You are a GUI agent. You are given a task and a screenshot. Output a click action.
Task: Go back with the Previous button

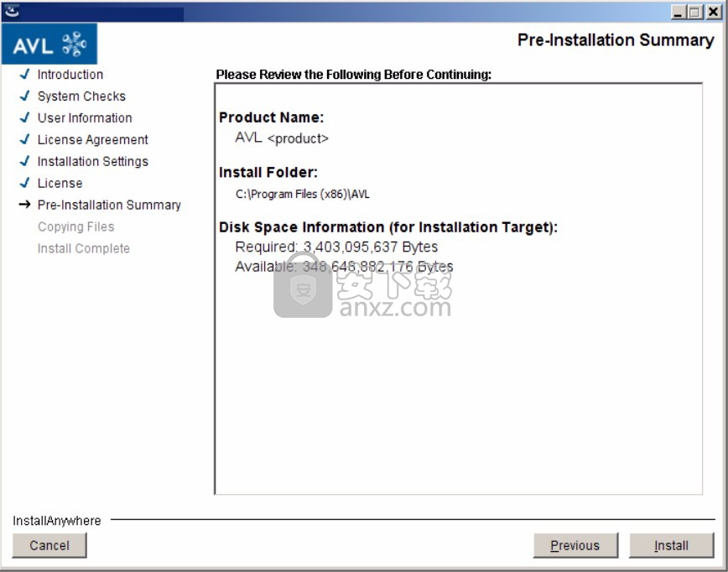(575, 545)
